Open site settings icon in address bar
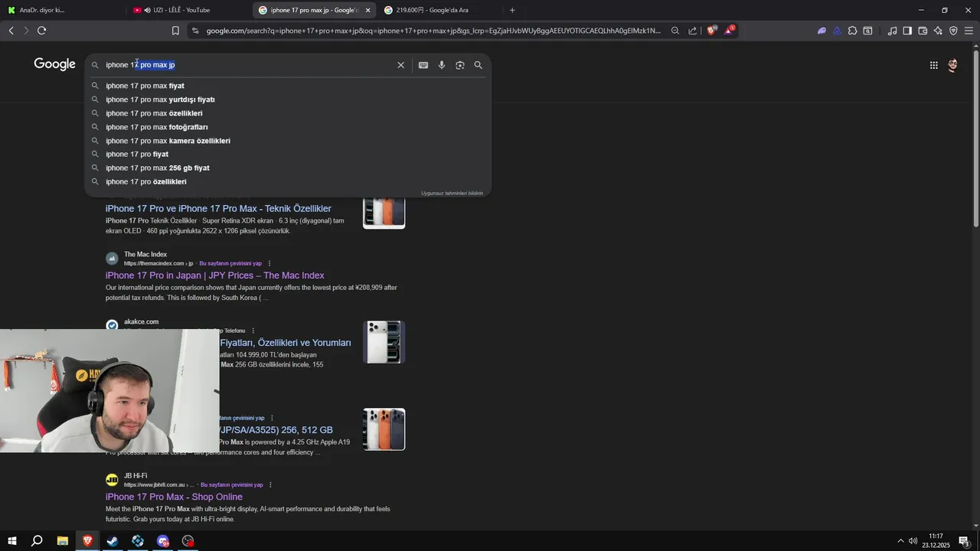This screenshot has width=980, height=551. coord(195,31)
